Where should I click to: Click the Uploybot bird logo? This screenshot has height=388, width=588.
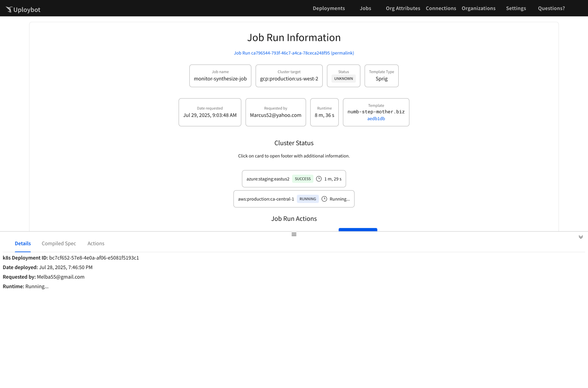[9, 9]
